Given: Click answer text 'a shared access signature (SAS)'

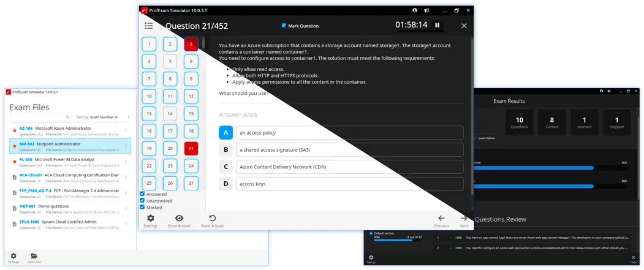Looking at the screenshot, I should (275, 150).
